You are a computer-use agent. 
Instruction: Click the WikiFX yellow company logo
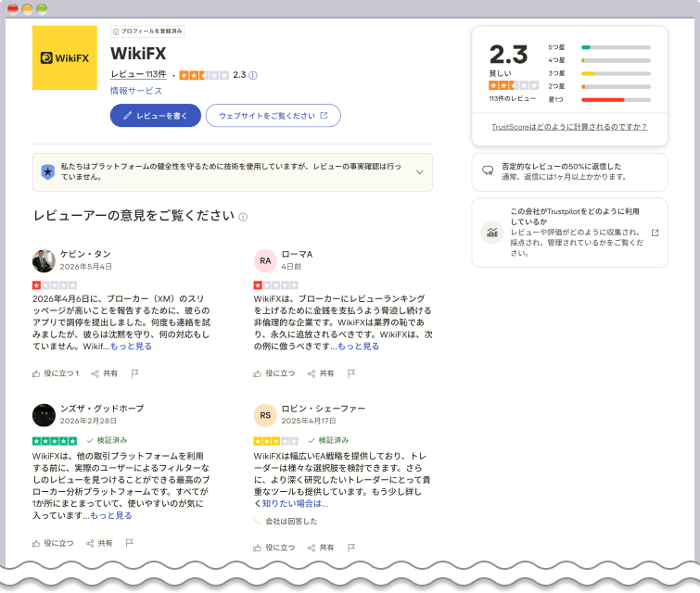[65, 58]
